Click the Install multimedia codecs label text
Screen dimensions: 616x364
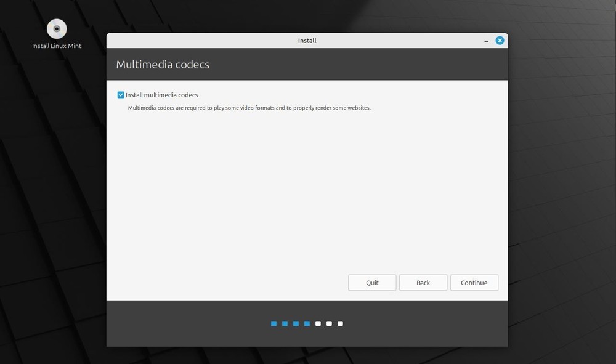pyautogui.click(x=161, y=94)
